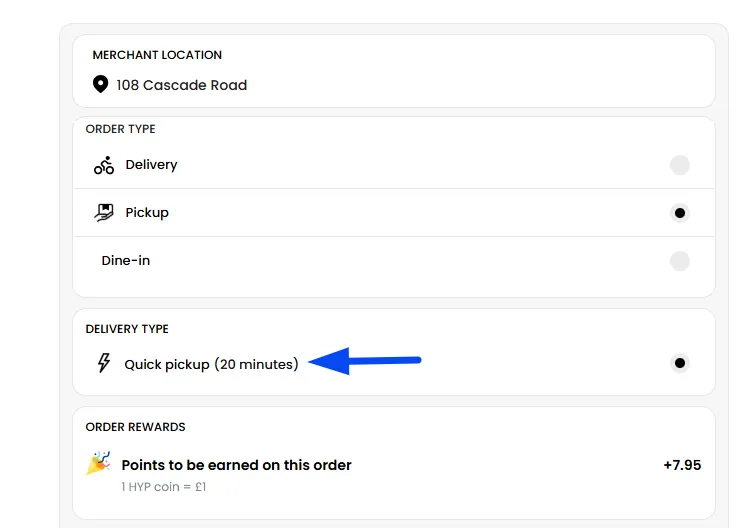
Task: Select the Delivery radio button
Action: (680, 165)
